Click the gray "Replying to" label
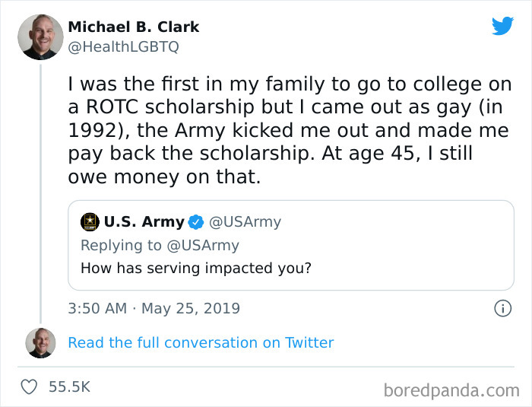532x407 pixels. click(x=121, y=245)
